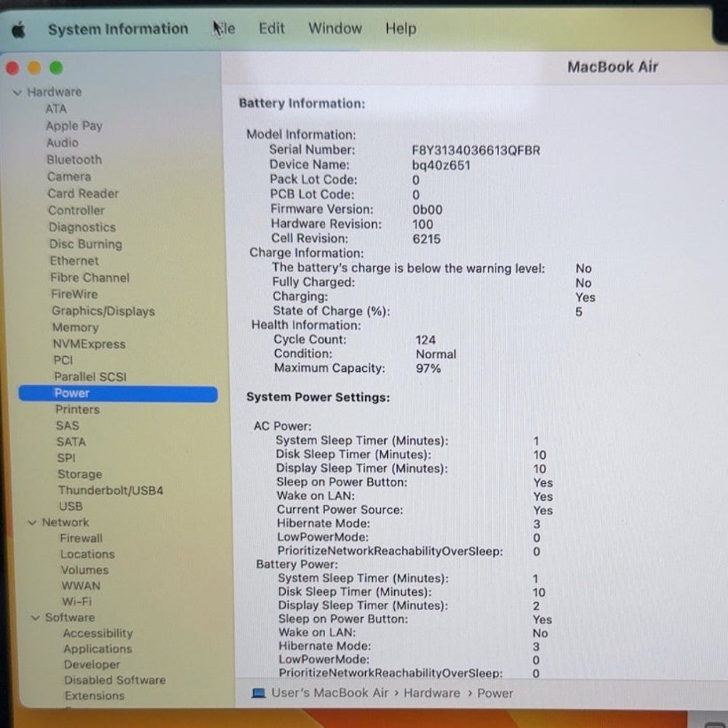Select Parallel SCSI in the sidebar
728x728 pixels.
(x=90, y=377)
